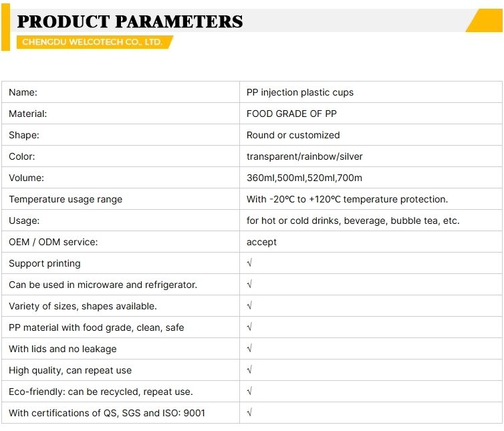504x431 pixels.
Task: Click the OEM / ODM service accept value
Action: [x=261, y=242]
